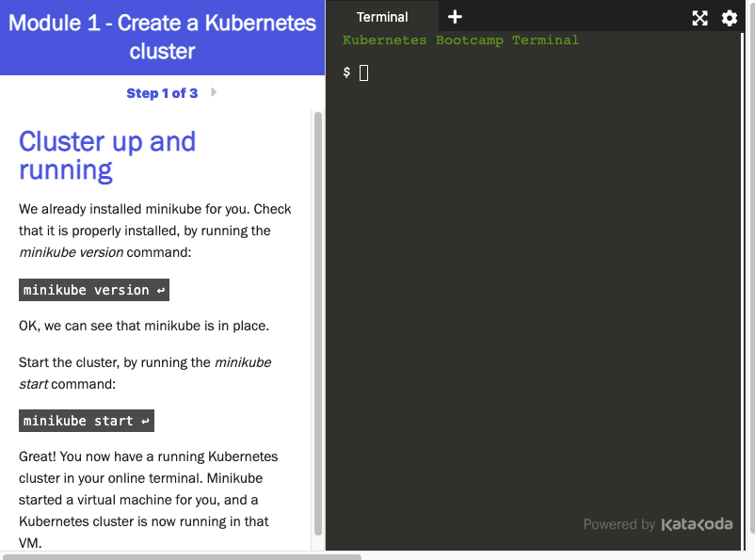Run the minikube version command
755x560 pixels.
point(94,290)
